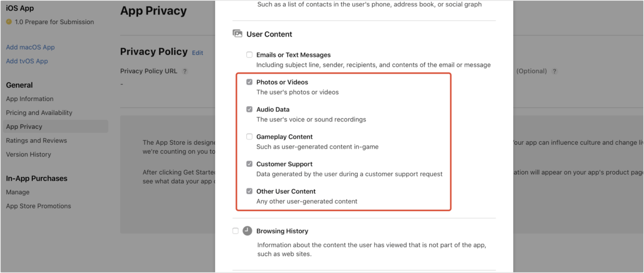Tick the Browsing History checkbox
The image size is (644, 273).
point(235,231)
